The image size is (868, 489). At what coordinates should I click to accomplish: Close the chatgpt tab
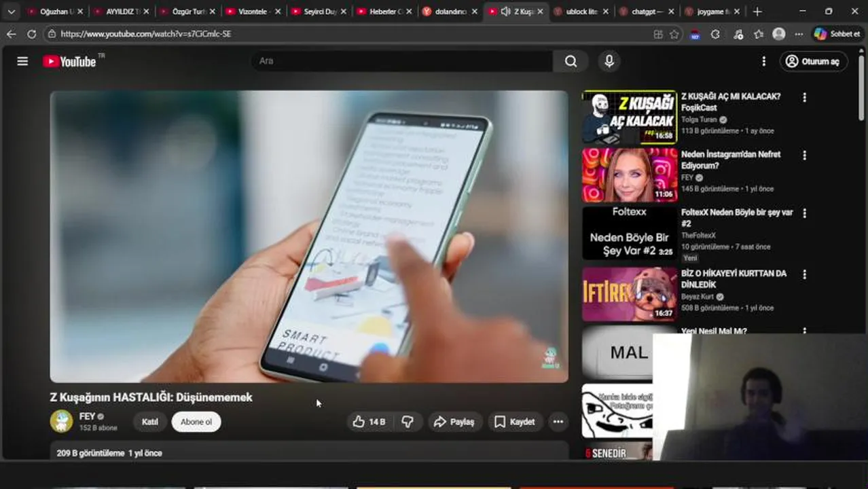[671, 12]
